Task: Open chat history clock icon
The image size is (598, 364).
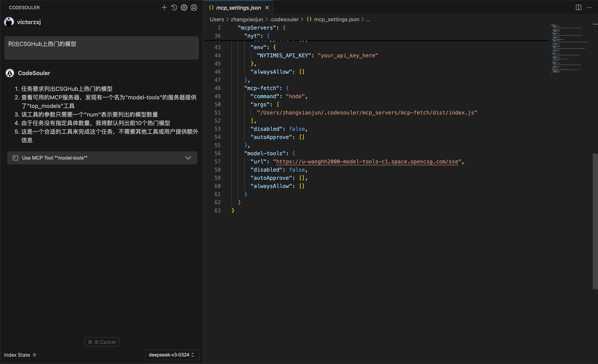Action: 174,8
